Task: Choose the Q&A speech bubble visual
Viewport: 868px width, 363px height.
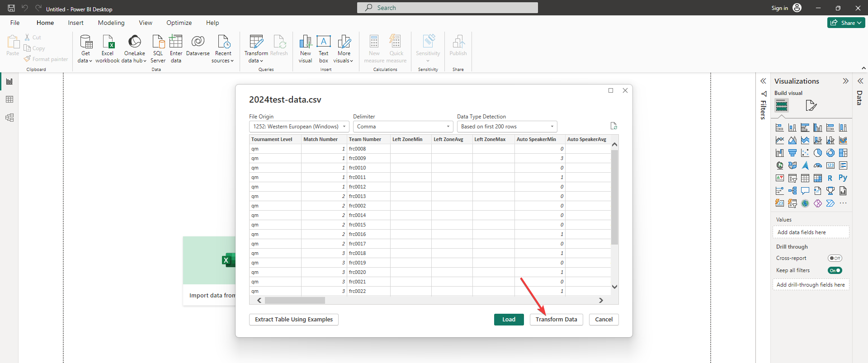Action: [805, 191]
